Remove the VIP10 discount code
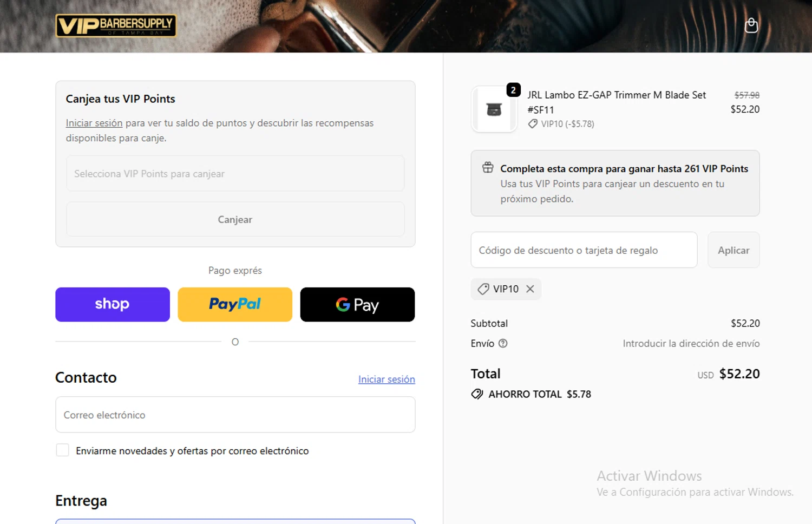 pyautogui.click(x=530, y=289)
